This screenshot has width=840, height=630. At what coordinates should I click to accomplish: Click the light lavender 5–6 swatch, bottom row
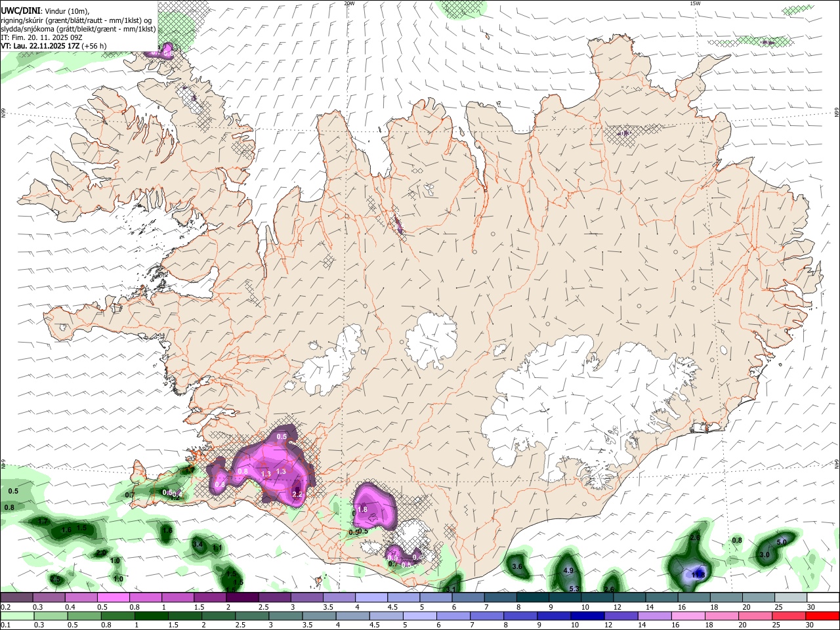pos(421,616)
